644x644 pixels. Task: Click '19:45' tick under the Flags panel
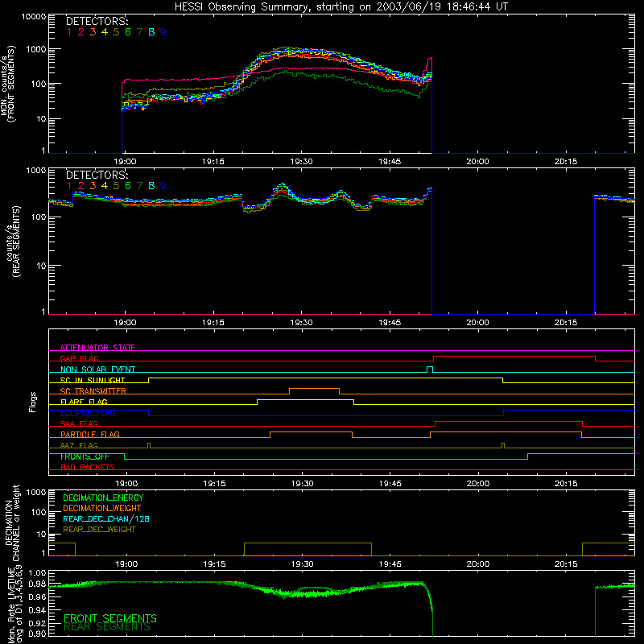click(x=390, y=484)
